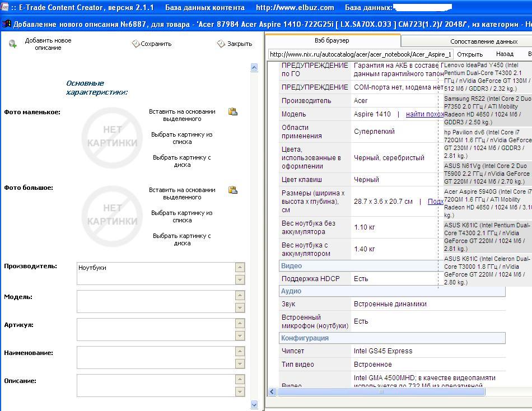Image resolution: width=532 pixels, height=411 pixels.
Task: Click Встроенные динамики value
Action: [390, 304]
